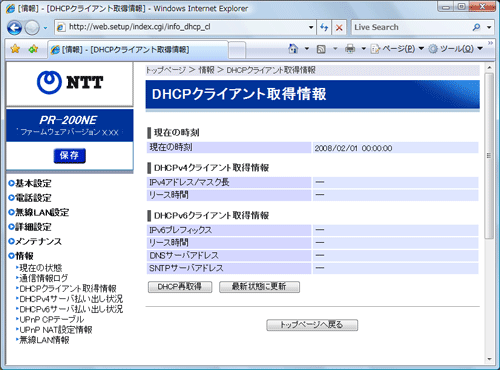Click the Home page icon

tap(293, 49)
